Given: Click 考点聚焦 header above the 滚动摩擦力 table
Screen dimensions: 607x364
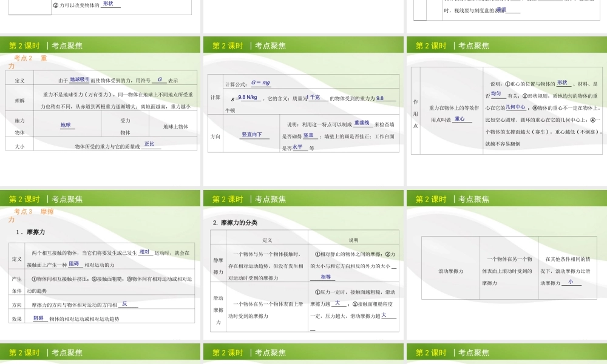Looking at the screenshot, I should [474, 199].
